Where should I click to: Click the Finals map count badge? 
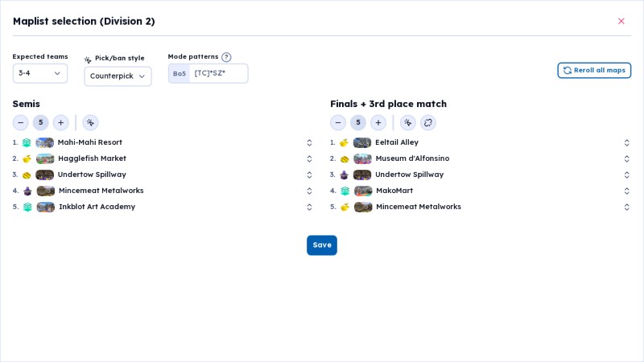coord(358,123)
